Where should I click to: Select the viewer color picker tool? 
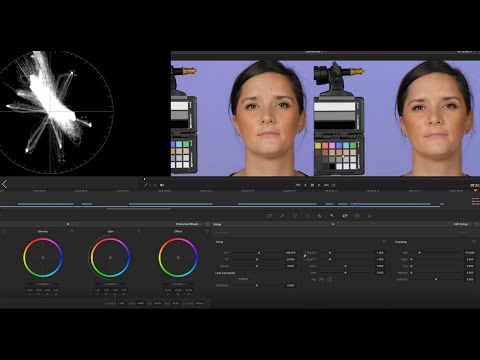click(146, 185)
